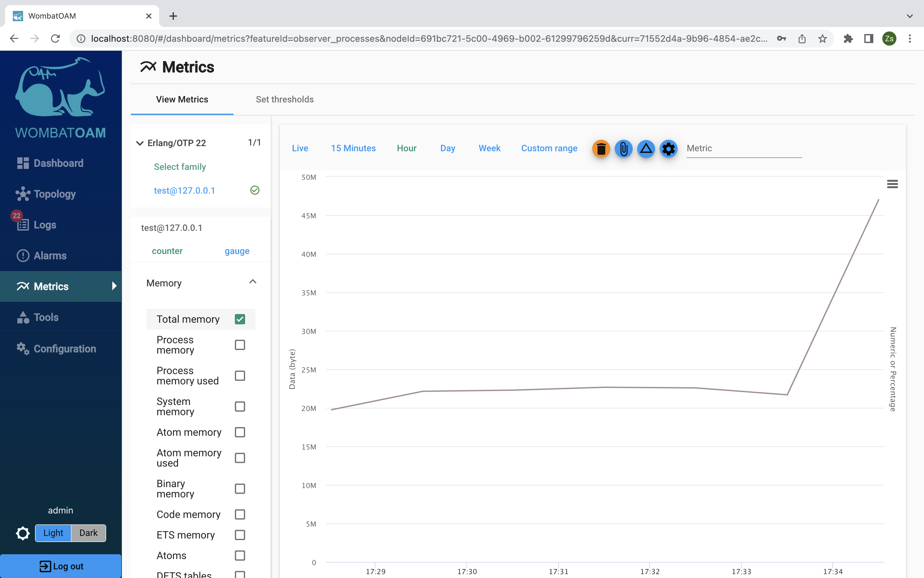Check the ETS memory checkbox
This screenshot has width=924, height=578.
(240, 535)
